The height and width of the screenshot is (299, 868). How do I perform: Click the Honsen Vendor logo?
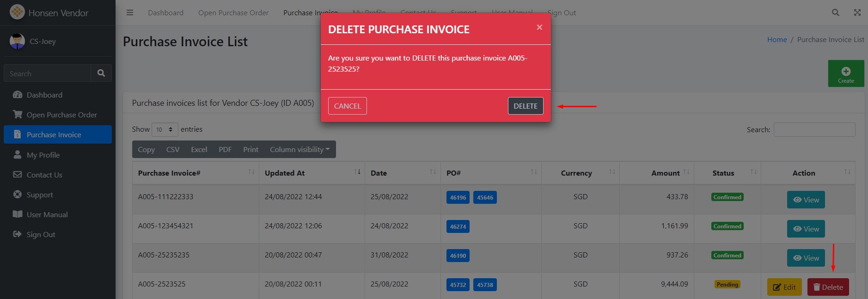tap(17, 12)
